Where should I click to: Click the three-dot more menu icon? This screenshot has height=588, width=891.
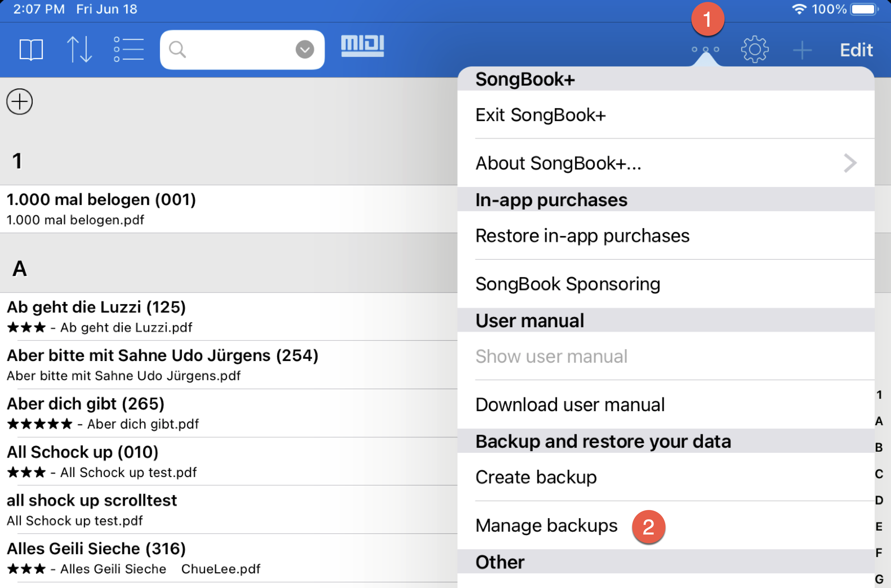pos(705,50)
